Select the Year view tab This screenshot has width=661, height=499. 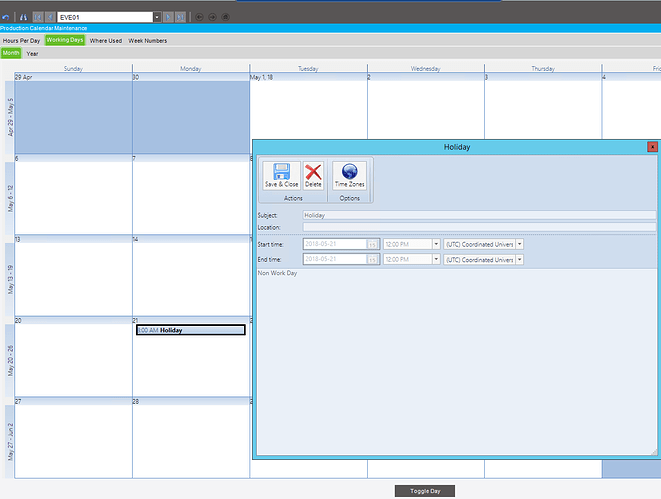pyautogui.click(x=32, y=54)
